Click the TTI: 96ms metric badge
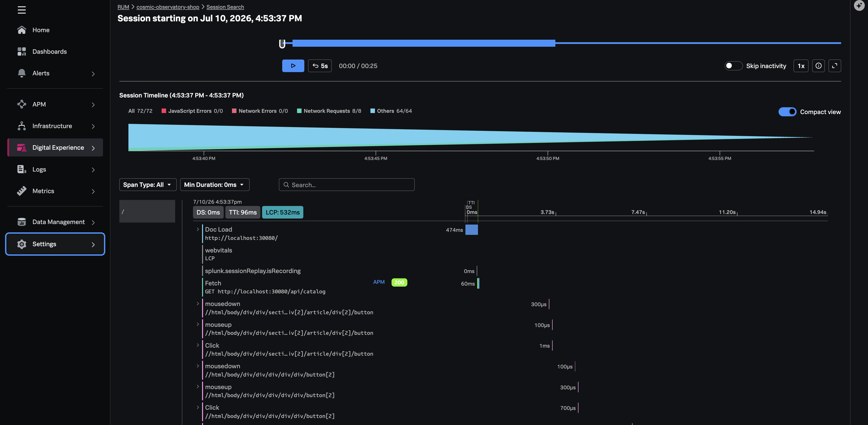Image resolution: width=868 pixels, height=425 pixels. pos(243,212)
